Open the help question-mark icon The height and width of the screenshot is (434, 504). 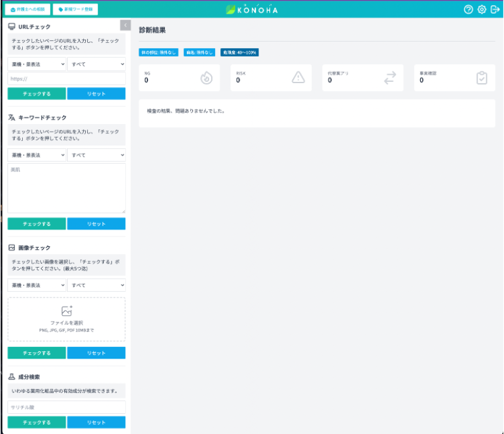point(468,10)
